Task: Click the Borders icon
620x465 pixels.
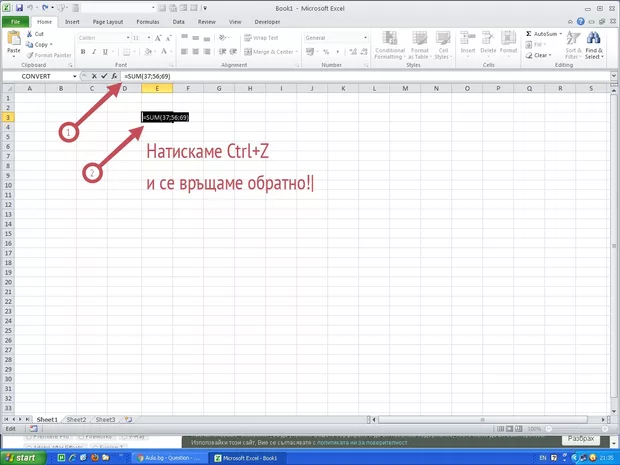Action: pos(127,52)
